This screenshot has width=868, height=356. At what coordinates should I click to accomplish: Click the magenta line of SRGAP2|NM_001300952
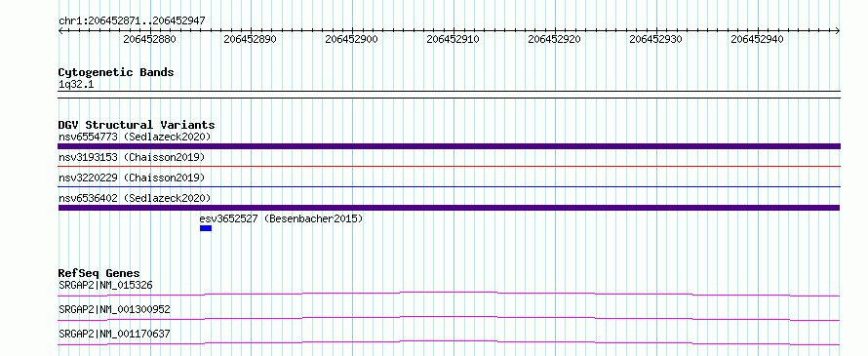(449, 318)
